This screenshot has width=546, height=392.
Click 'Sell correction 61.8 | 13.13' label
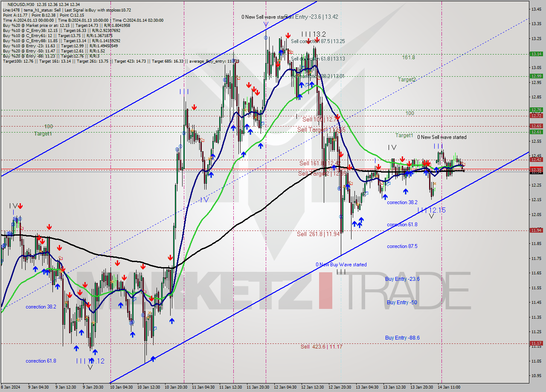point(318,59)
